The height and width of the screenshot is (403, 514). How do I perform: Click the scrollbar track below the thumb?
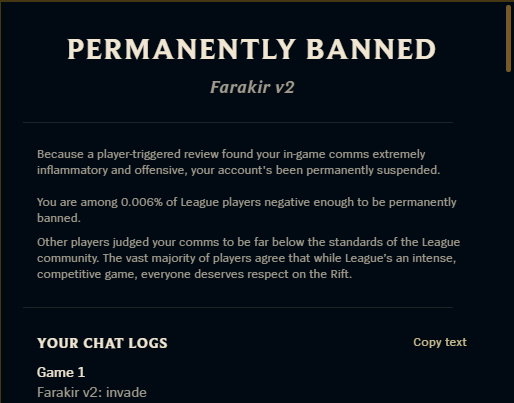tap(508, 233)
